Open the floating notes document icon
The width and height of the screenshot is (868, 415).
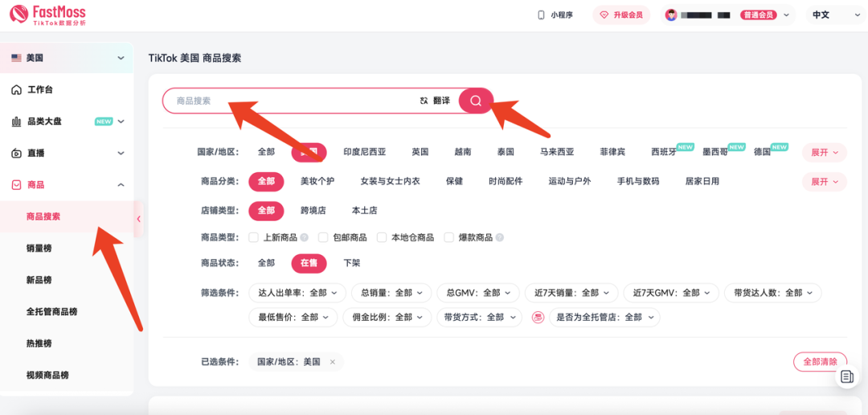coord(846,376)
